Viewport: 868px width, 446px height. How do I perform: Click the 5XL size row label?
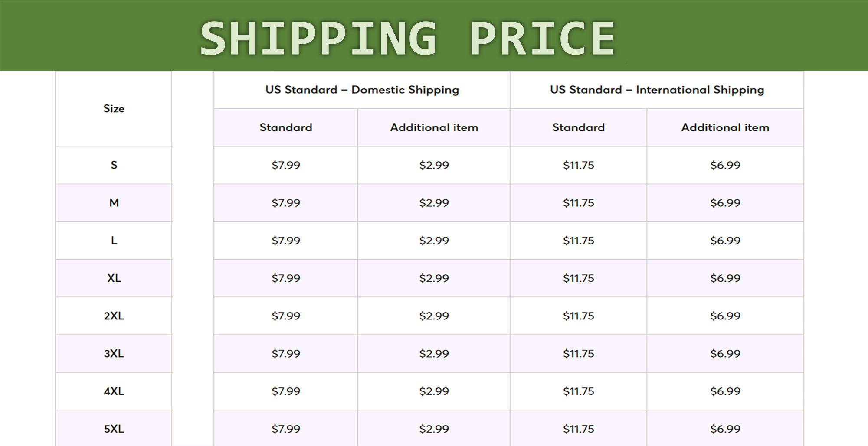(x=114, y=429)
